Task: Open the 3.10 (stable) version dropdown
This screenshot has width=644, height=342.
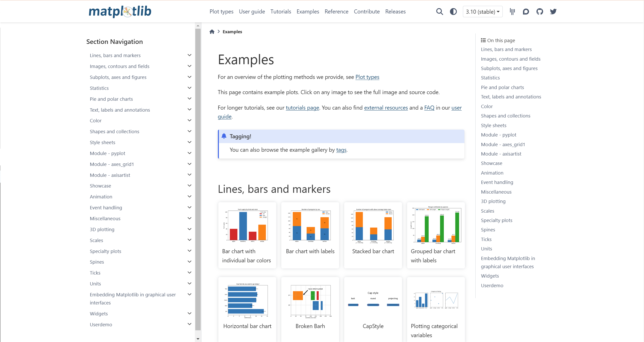Action: (483, 12)
